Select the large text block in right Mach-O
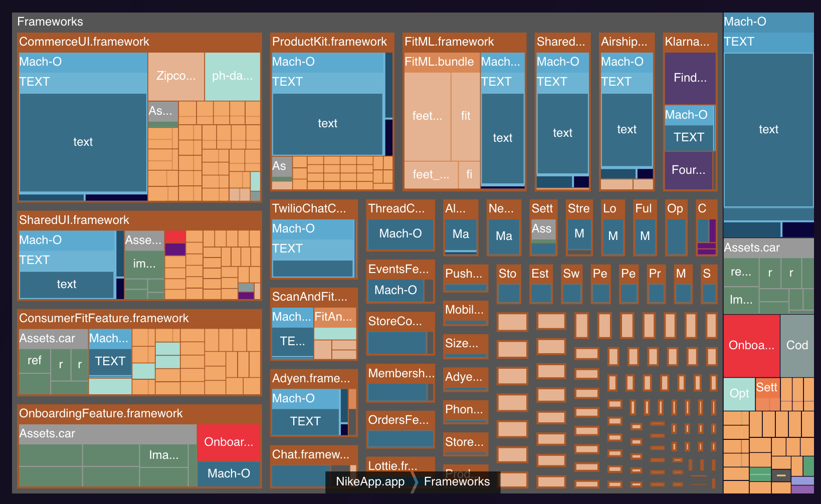 (x=769, y=130)
